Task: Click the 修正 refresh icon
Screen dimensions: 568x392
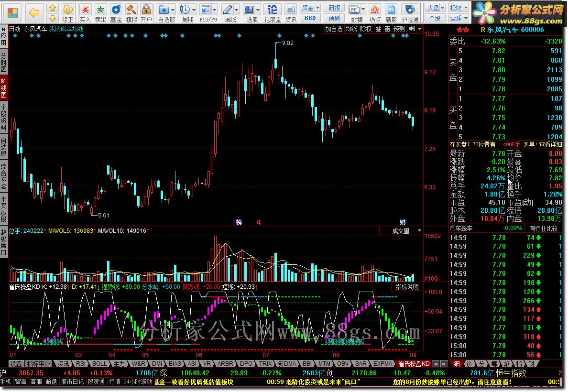Action: click(x=68, y=13)
